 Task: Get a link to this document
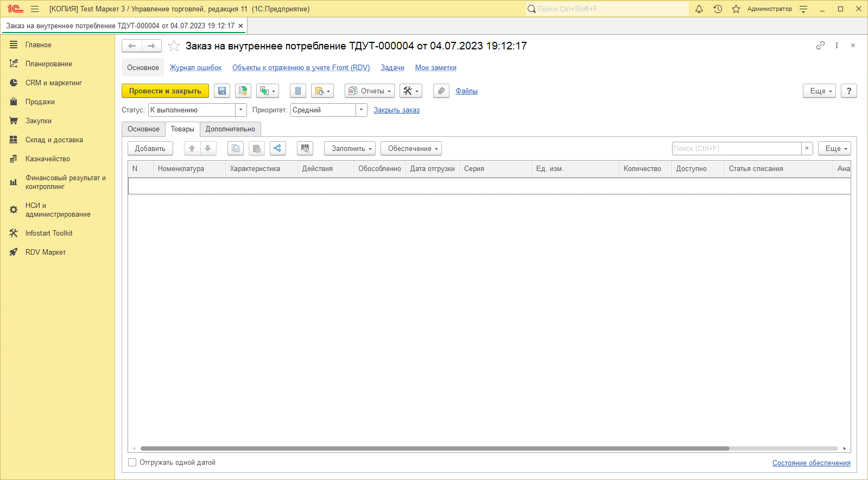pyautogui.click(x=820, y=46)
